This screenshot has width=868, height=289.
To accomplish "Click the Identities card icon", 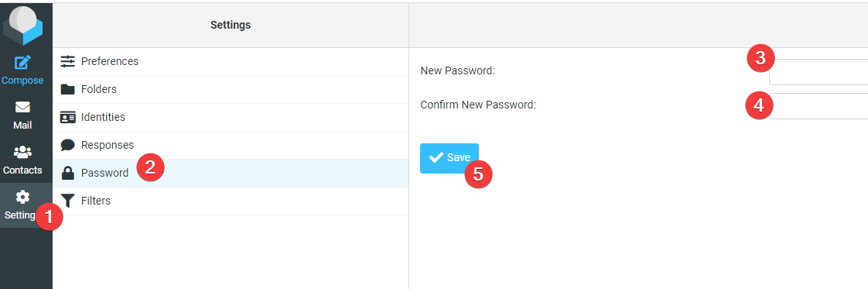I will pos(67,118).
